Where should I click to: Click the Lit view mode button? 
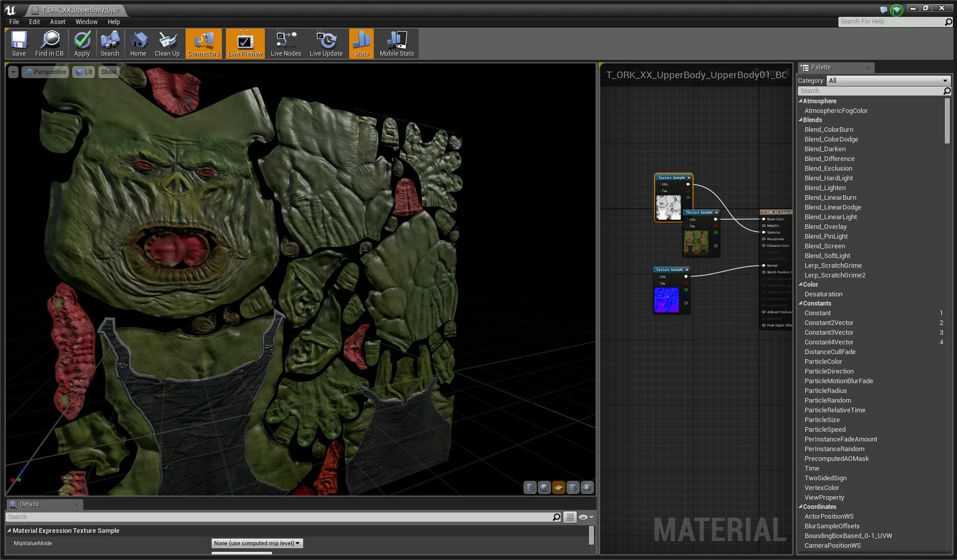click(x=84, y=72)
